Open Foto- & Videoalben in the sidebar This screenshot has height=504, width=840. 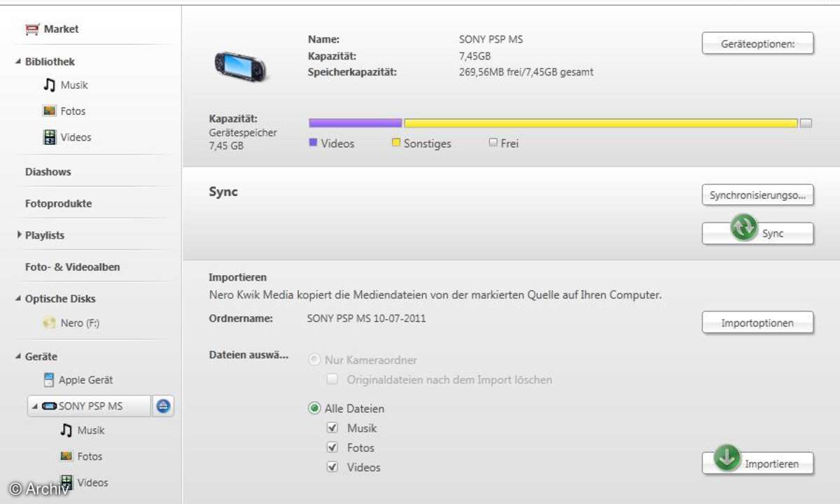(x=72, y=267)
